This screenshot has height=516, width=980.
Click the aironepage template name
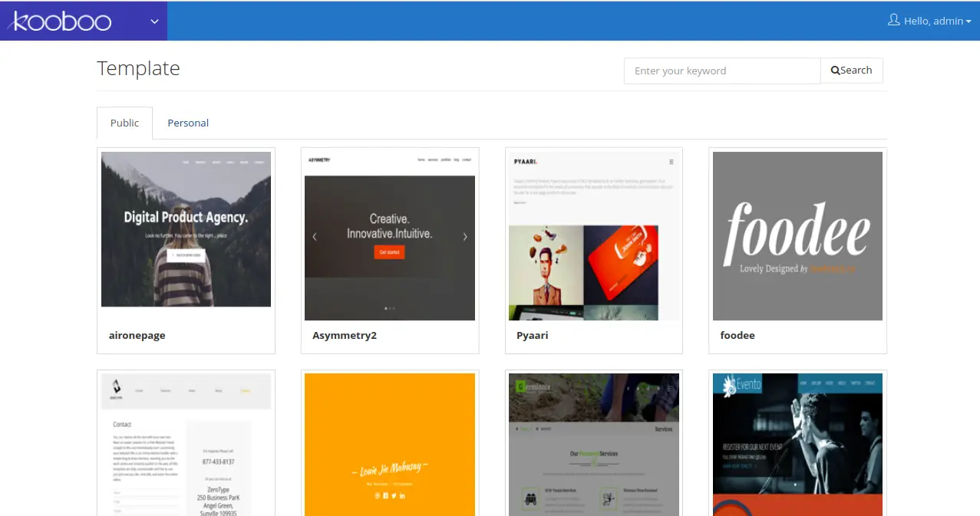click(136, 336)
